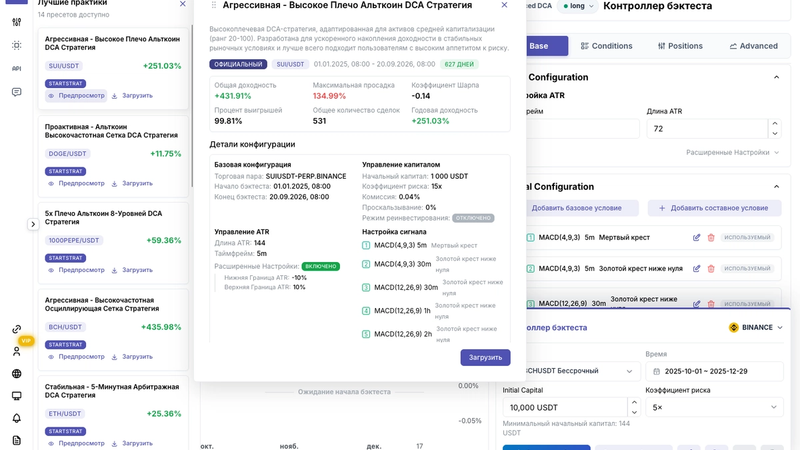Click Добавить составное условие button
This screenshot has width=800, height=450.
[x=714, y=208]
